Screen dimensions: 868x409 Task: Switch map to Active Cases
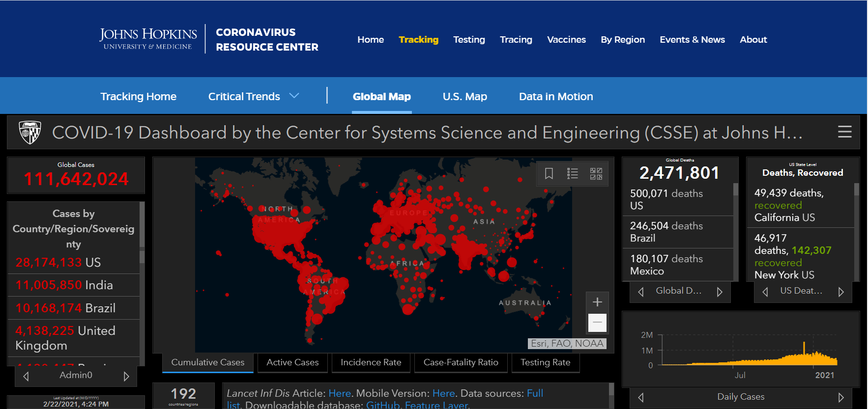(292, 362)
